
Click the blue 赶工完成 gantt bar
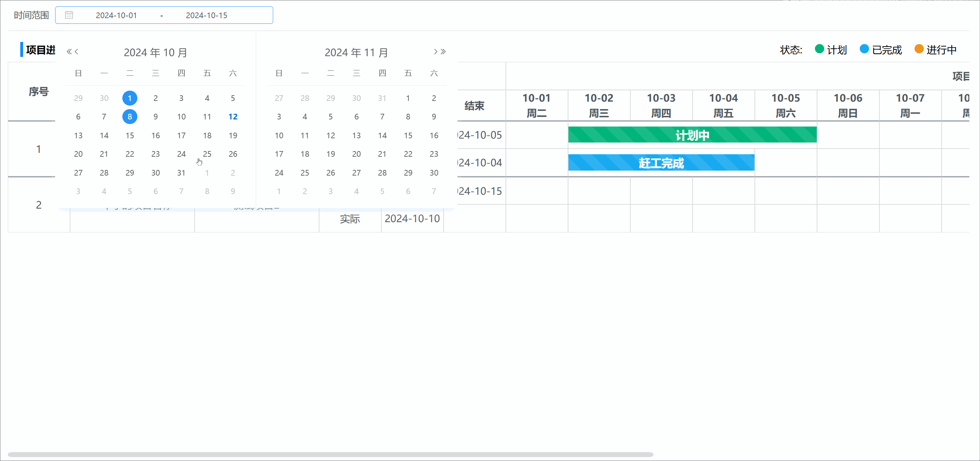[x=661, y=163]
